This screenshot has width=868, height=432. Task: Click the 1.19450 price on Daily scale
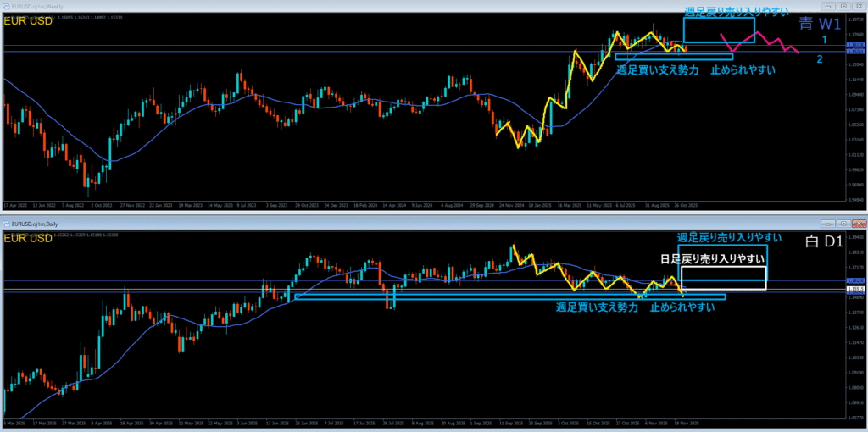[856, 236]
